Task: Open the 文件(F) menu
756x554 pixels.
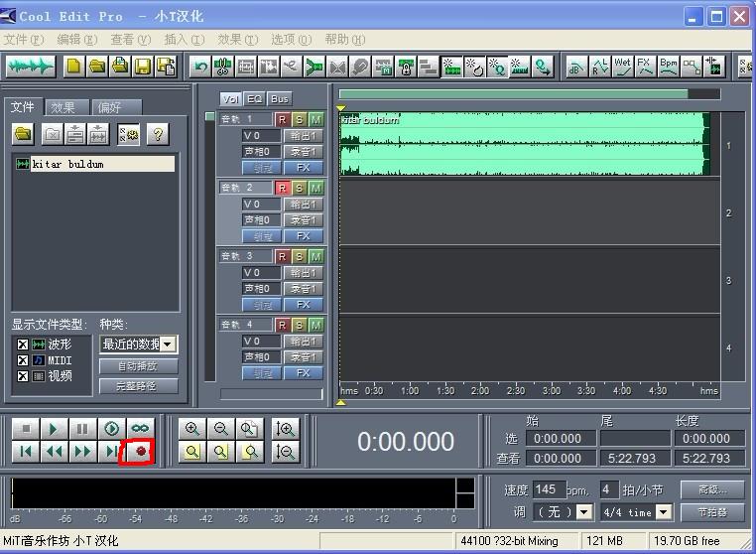Action: [x=24, y=39]
